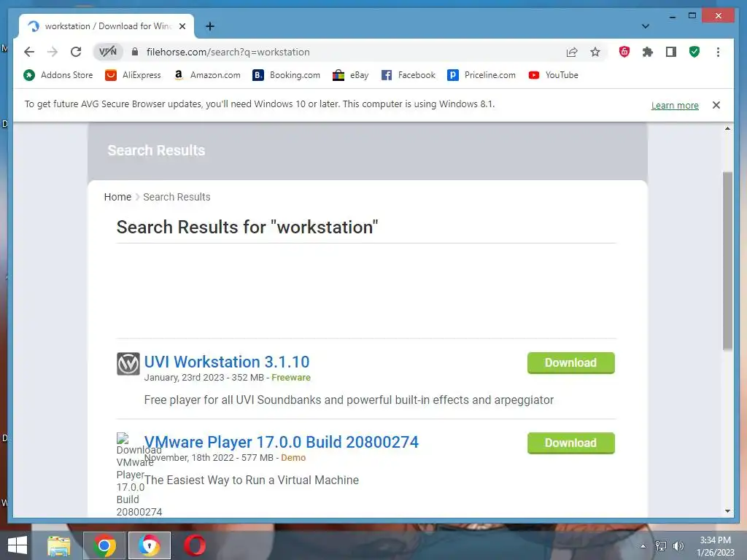Click the vertical scrollbar thumb
This screenshot has width=747, height=560.
pos(727,261)
